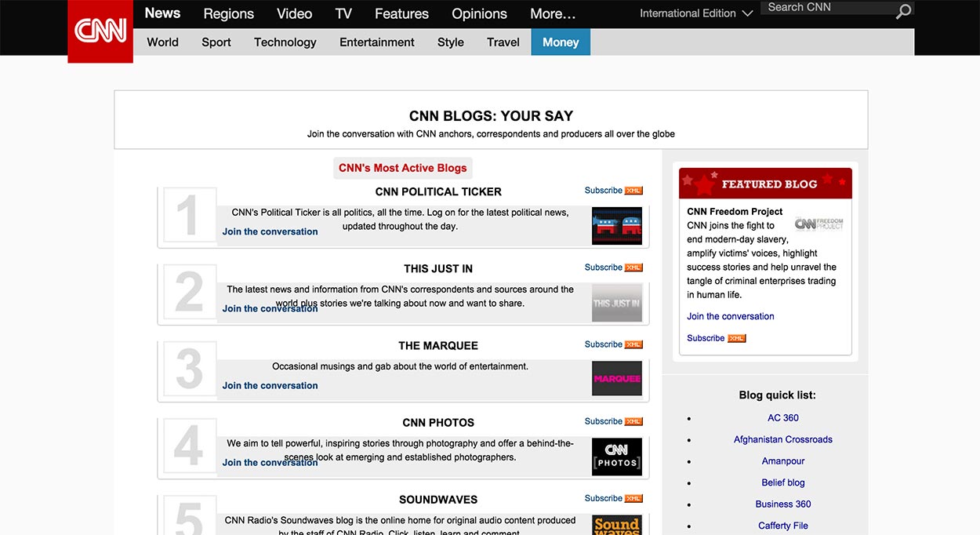The width and height of the screenshot is (980, 535).
Task: Select the Money tab
Action: click(x=561, y=42)
